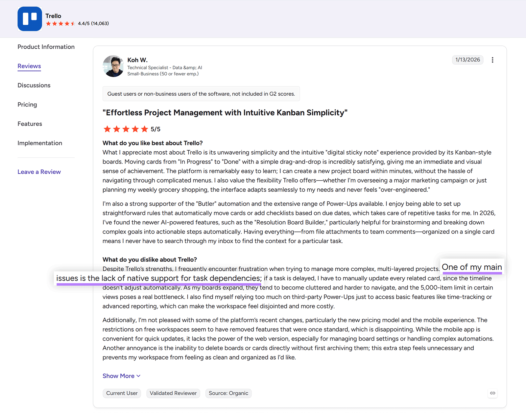Screen dimensions: 526x420
Task: Click the five-star 5/5 review rating
Action: pos(131,129)
